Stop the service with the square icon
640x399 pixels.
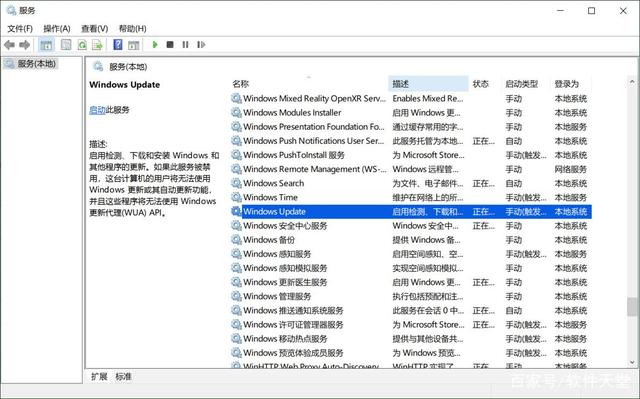tap(170, 44)
